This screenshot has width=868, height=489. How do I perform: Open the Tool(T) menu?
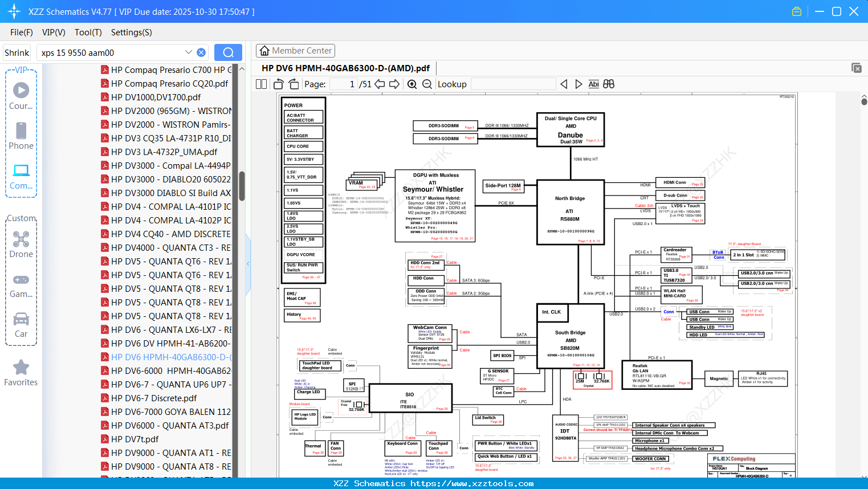point(88,32)
